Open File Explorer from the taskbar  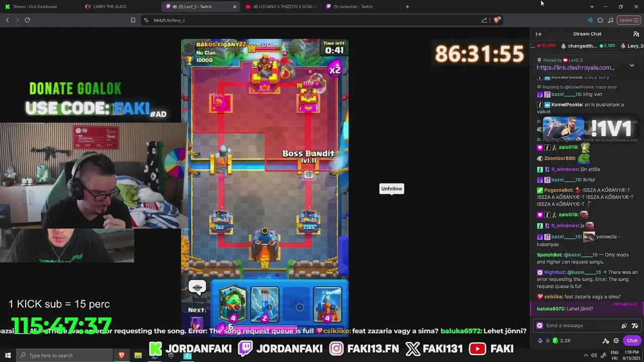pyautogui.click(x=138, y=355)
